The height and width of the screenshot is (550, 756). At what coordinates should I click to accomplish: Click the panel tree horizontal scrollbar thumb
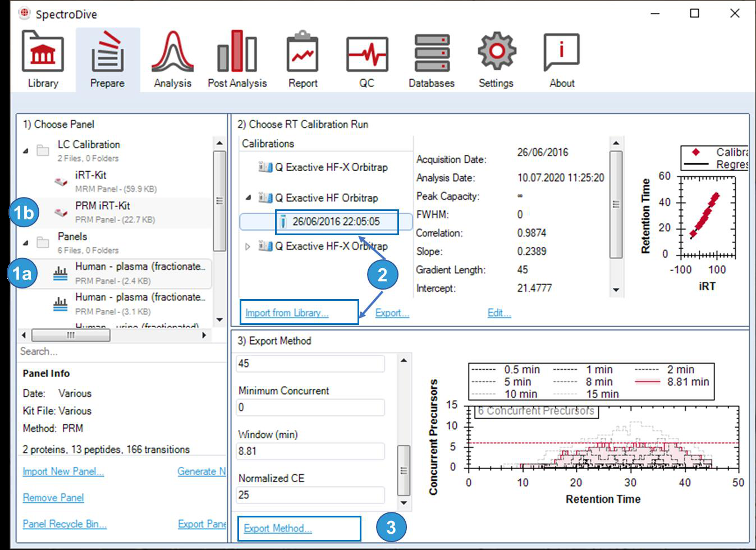pos(71,335)
